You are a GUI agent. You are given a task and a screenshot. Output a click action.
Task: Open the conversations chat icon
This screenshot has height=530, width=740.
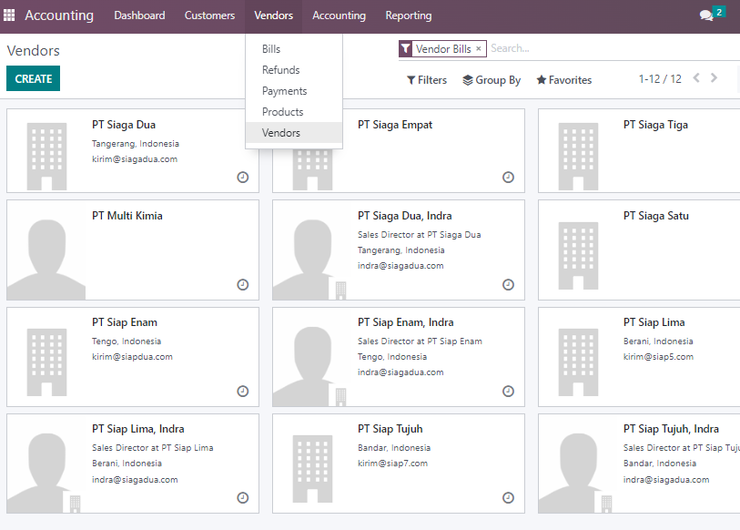(x=706, y=16)
